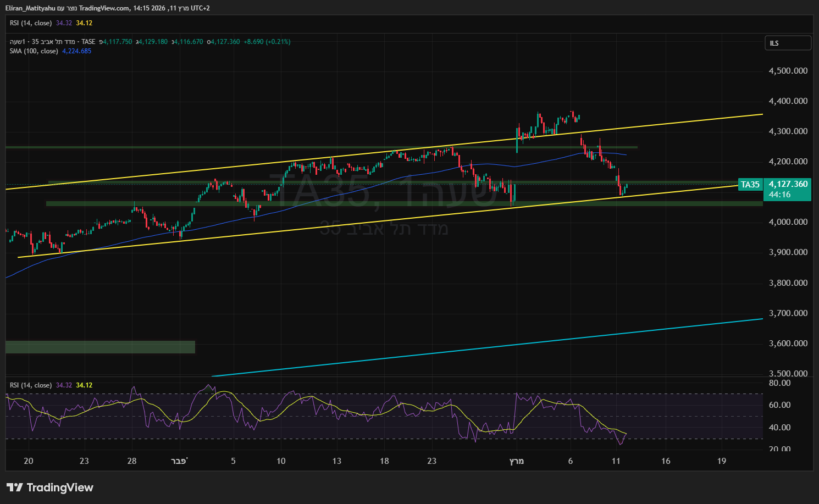This screenshot has width=819, height=504.
Task: Click the TASE exchange name in the legend
Action: click(x=88, y=42)
